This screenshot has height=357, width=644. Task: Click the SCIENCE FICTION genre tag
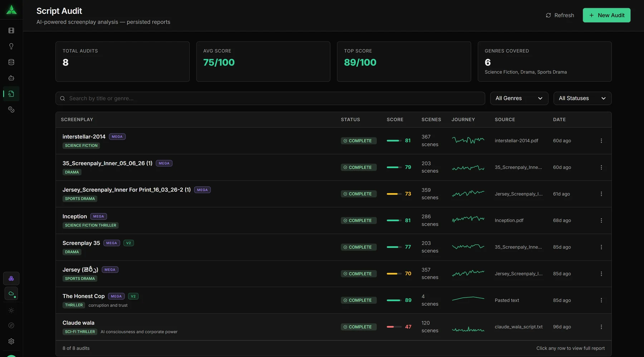(x=81, y=146)
